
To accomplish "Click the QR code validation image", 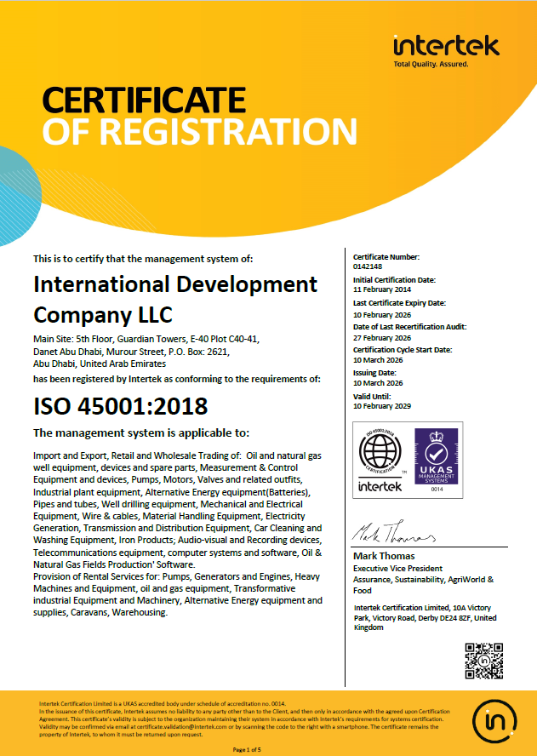I will 484,661.
